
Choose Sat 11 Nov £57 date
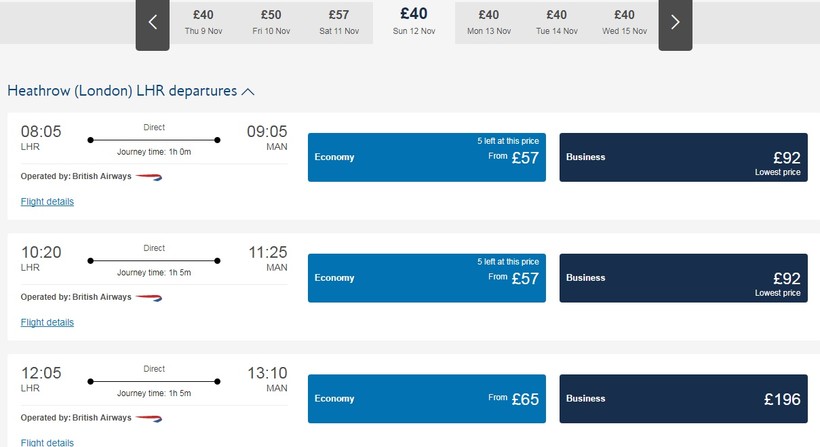[339, 22]
